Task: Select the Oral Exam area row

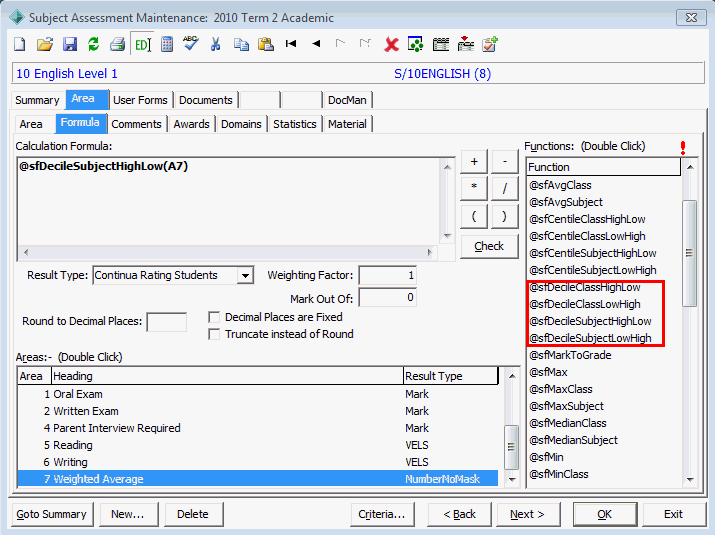Action: (x=258, y=394)
